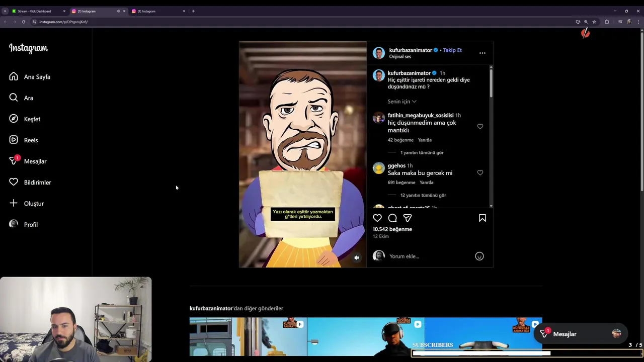
Task: Like ggehos's comment
Action: pyautogui.click(x=480, y=172)
